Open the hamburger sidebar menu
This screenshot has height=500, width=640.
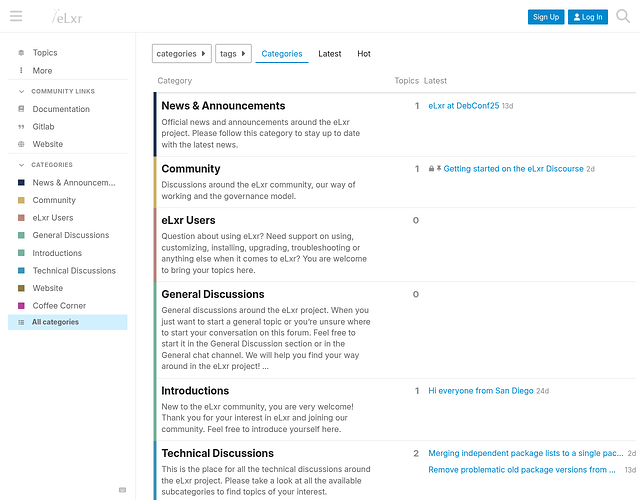[x=16, y=16]
